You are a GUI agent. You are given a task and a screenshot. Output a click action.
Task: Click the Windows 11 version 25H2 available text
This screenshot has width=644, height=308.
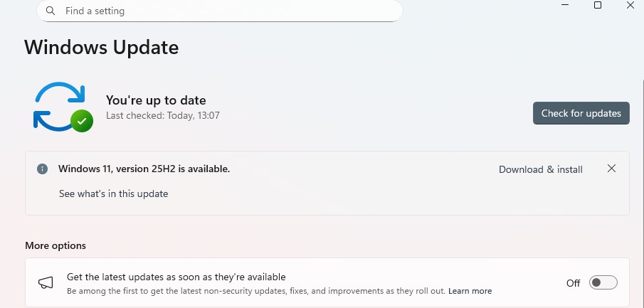coord(144,169)
